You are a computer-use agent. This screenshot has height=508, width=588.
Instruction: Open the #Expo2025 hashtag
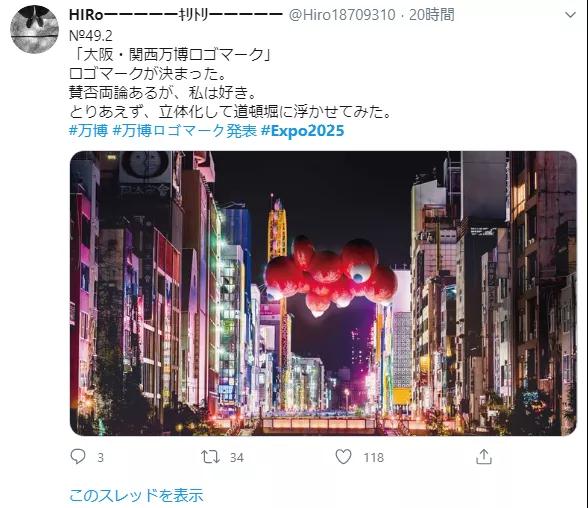(302, 131)
